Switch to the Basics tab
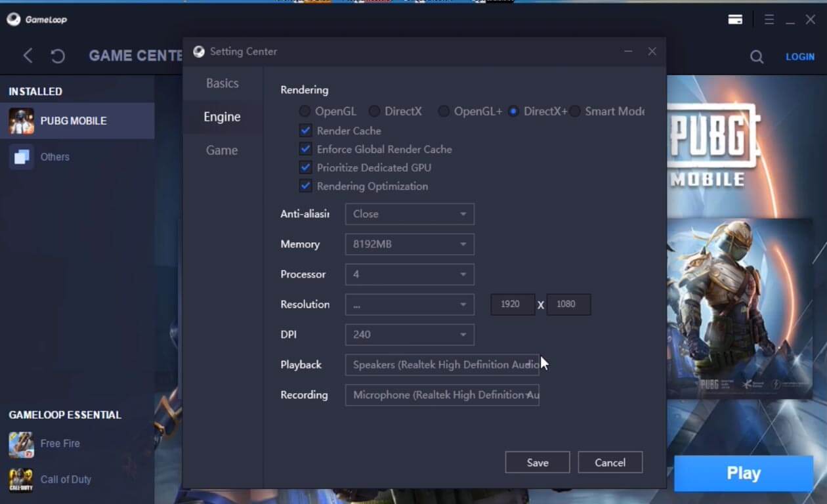Viewport: 827px width, 504px height. click(x=223, y=83)
